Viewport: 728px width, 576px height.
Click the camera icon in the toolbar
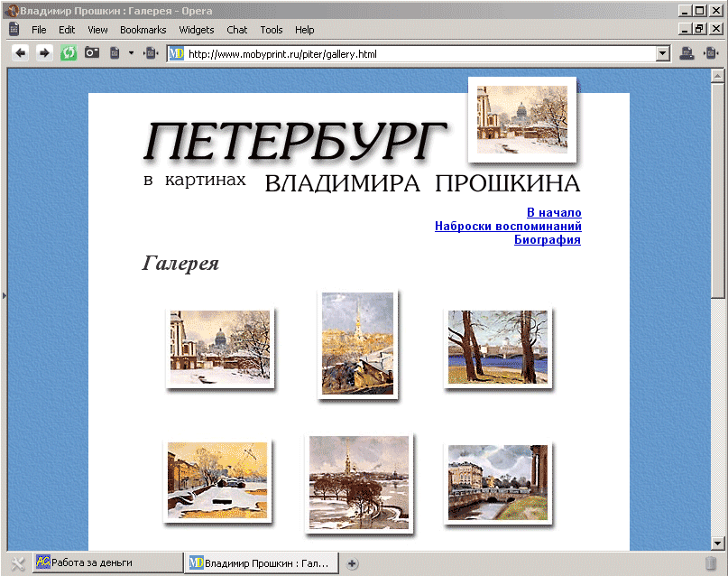coord(92,53)
